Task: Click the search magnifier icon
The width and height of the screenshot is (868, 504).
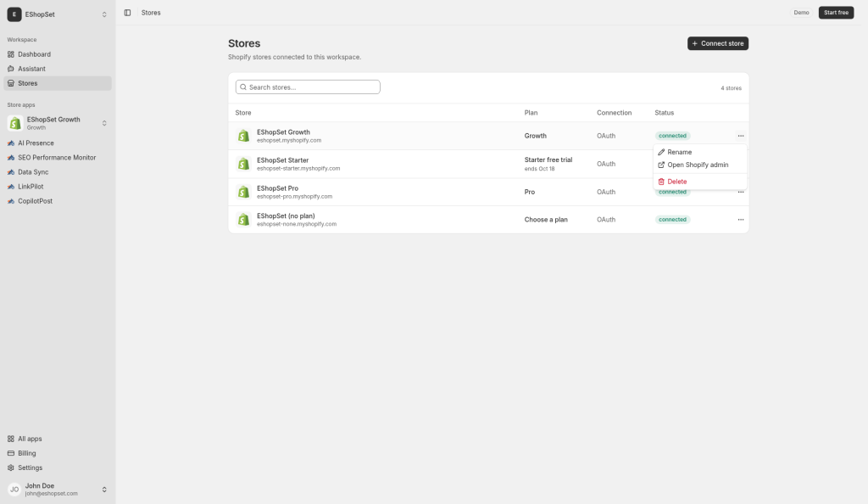Action: click(243, 87)
